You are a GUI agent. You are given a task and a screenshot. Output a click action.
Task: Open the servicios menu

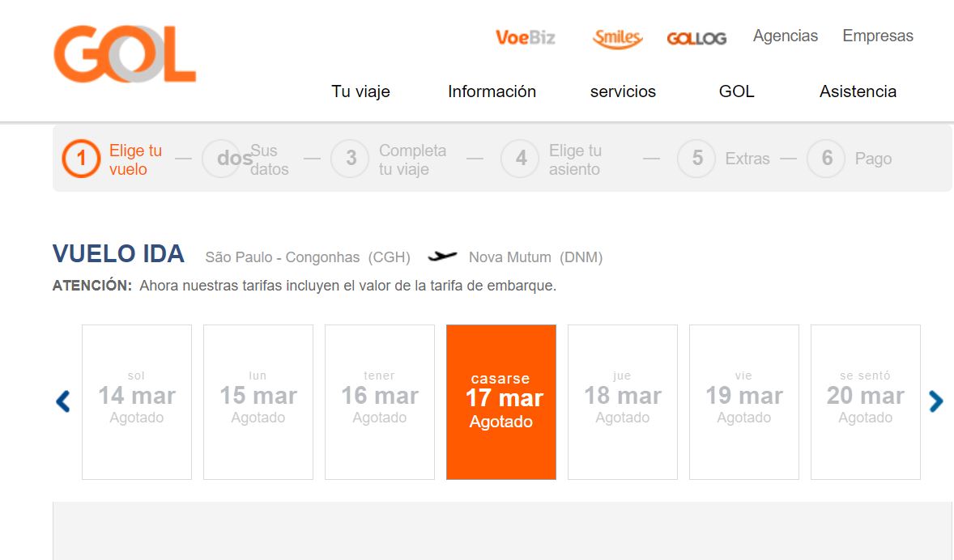pyautogui.click(x=623, y=91)
